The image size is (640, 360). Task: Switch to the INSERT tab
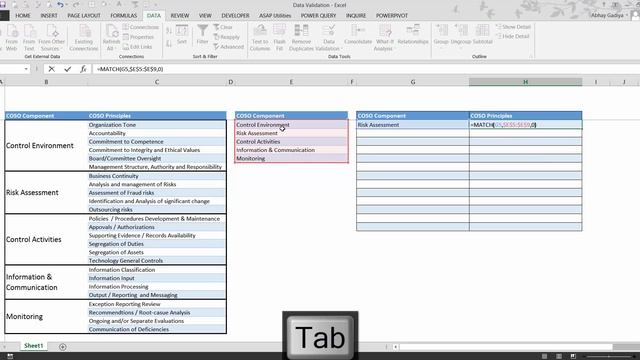pos(49,16)
